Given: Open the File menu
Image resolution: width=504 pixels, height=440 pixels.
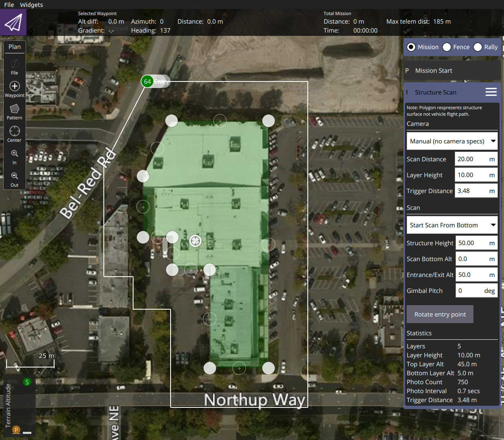Looking at the screenshot, I should 9,4.
